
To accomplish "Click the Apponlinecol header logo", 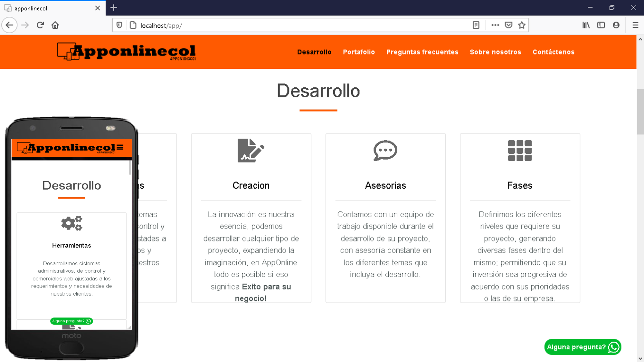I will (x=126, y=52).
